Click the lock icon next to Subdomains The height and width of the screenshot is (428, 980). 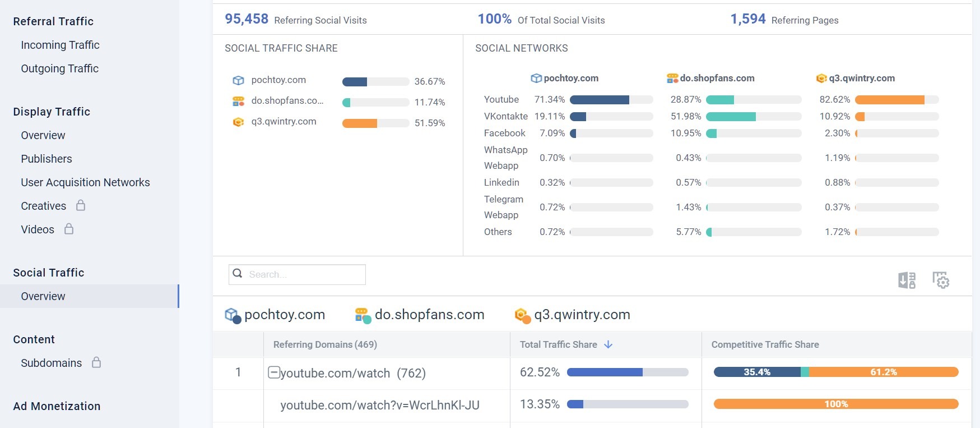pos(96,362)
